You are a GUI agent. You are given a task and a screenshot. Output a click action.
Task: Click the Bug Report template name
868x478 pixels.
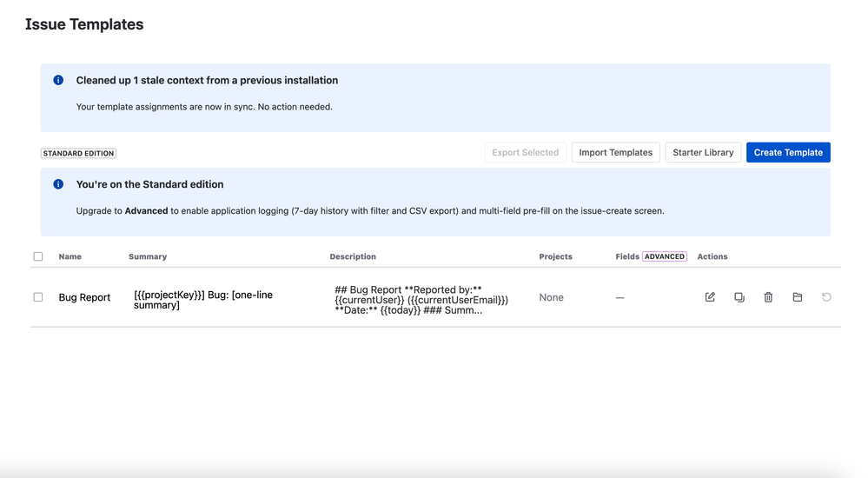84,297
